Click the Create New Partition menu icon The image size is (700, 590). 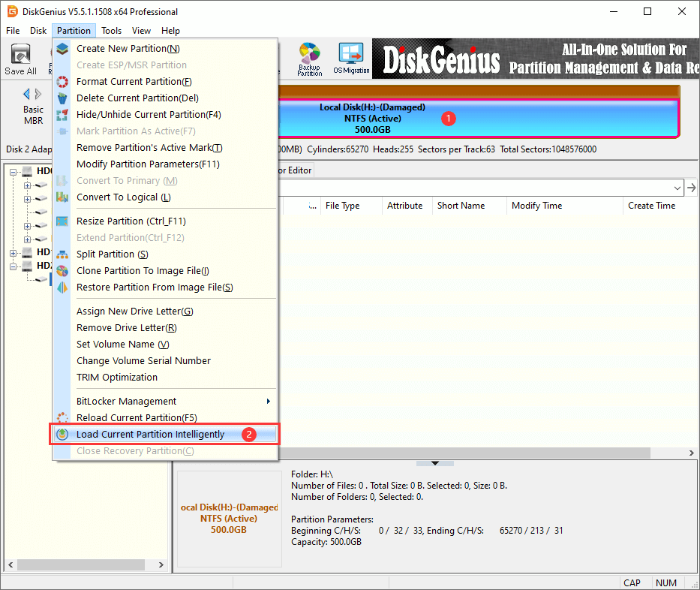pos(62,49)
